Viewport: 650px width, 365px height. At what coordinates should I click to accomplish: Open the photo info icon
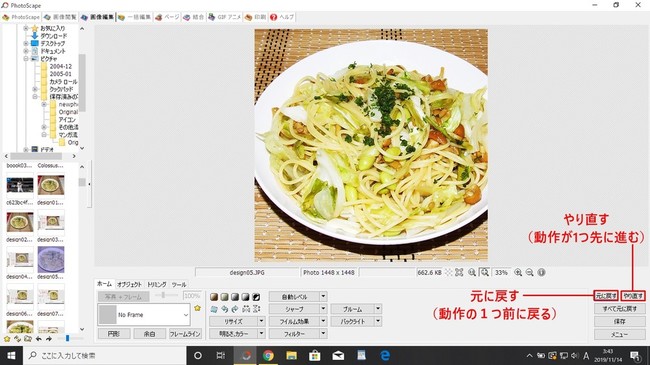(x=541, y=273)
